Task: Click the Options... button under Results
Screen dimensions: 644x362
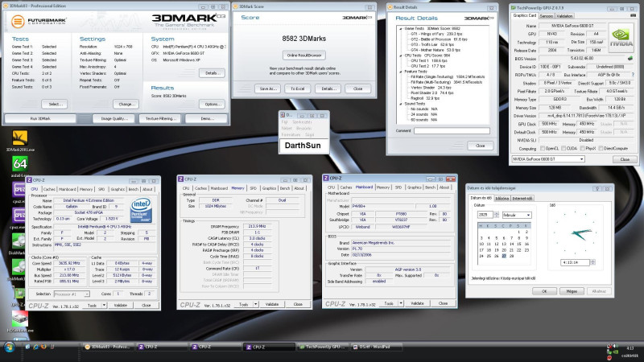Action: [212, 105]
